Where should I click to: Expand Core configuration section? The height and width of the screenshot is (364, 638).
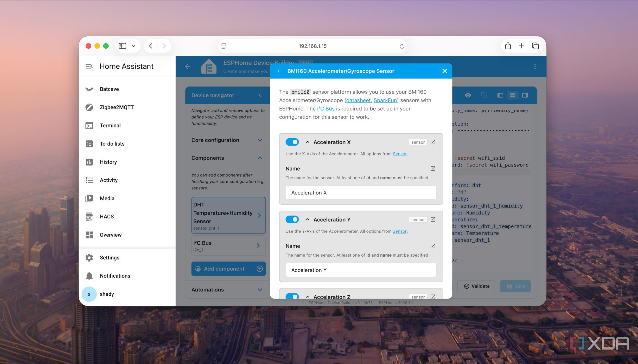[x=227, y=140]
